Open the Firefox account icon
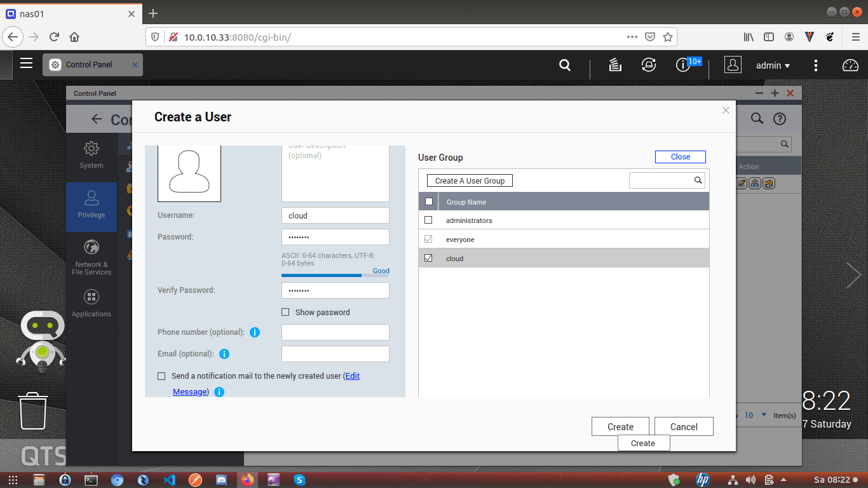 click(x=789, y=37)
